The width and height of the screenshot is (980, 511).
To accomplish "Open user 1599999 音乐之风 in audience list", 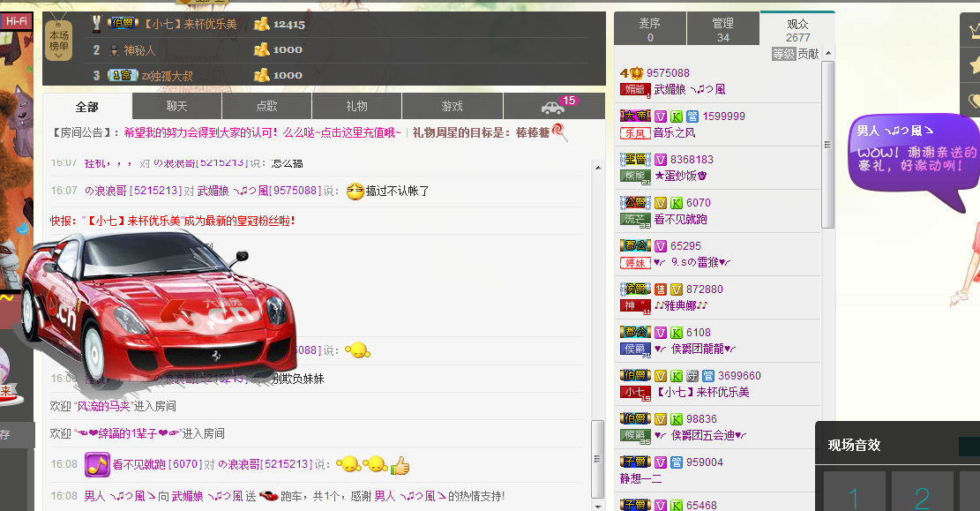I will tap(717, 124).
